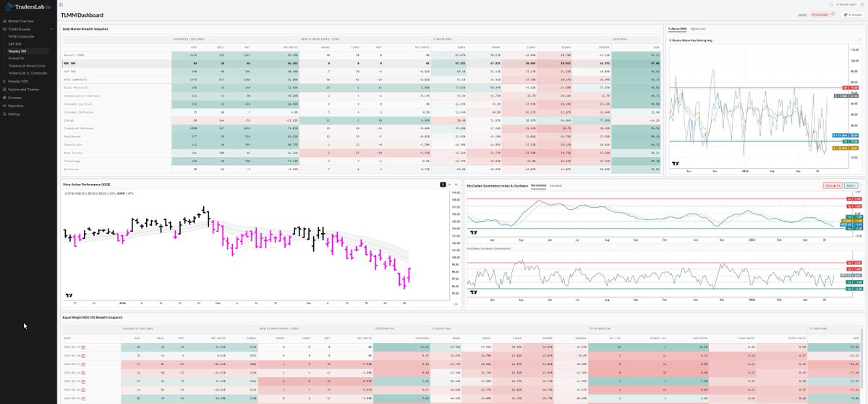Switch to the Normalized McClellan tab

(538, 185)
